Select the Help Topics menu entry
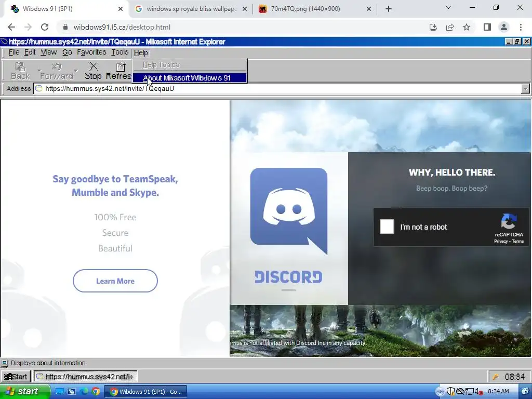This screenshot has height=399, width=532. click(190, 64)
